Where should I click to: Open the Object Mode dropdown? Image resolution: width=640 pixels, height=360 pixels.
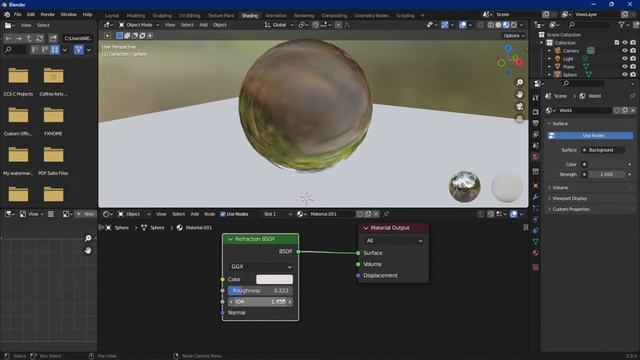pos(139,25)
